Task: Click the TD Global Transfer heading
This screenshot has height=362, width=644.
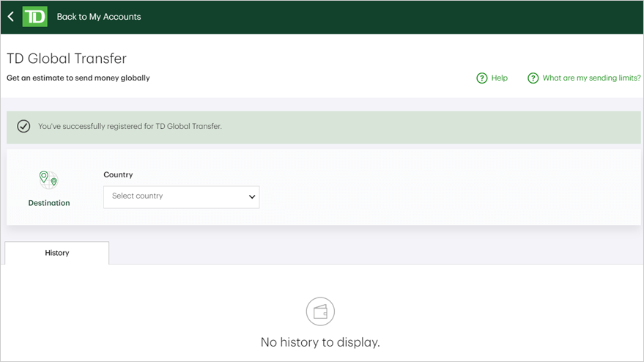Action: tap(67, 59)
